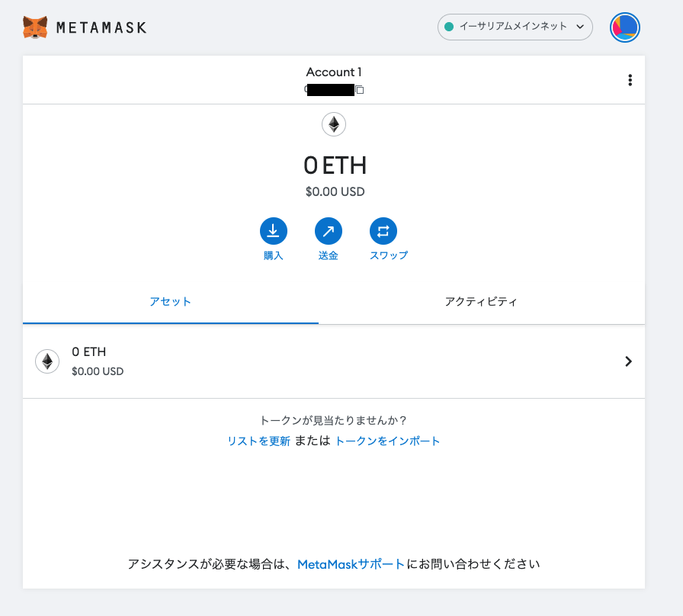
Task: Open the Ethereum Mainnet network dropdown
Action: coord(515,27)
